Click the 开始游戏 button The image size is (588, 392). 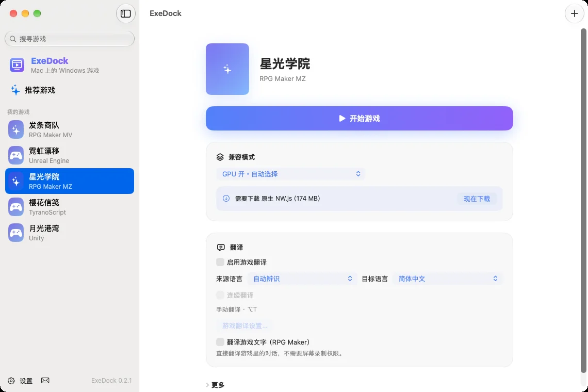coord(360,119)
